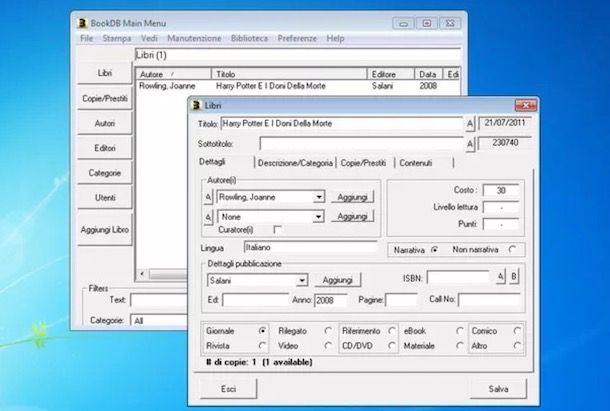
Task: Tick the Curatore(i) checkbox
Action: [277, 230]
